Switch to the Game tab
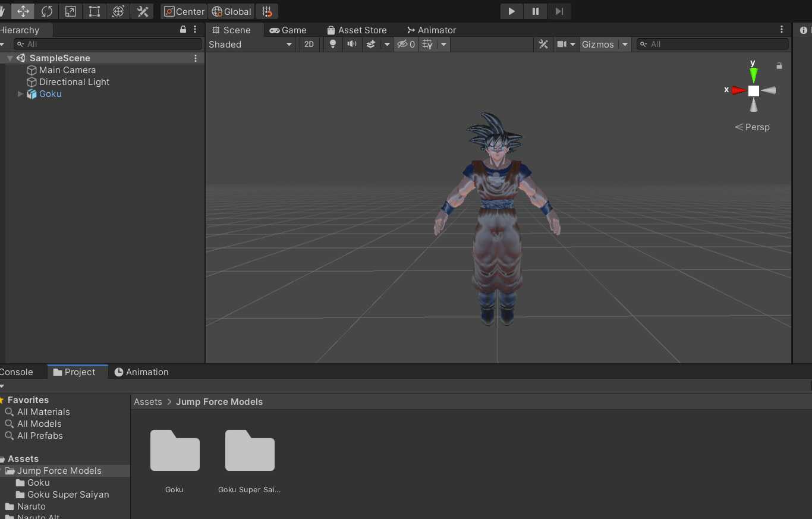 coord(288,30)
